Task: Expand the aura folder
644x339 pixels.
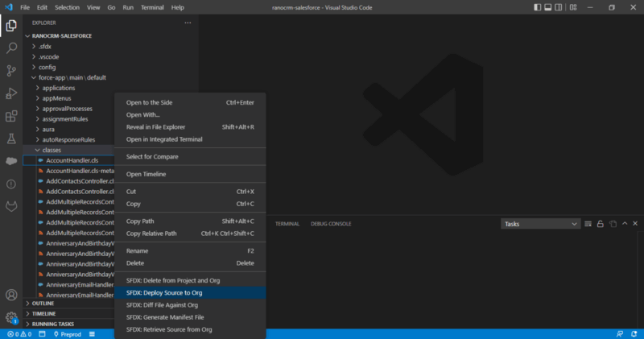Action: click(x=48, y=129)
